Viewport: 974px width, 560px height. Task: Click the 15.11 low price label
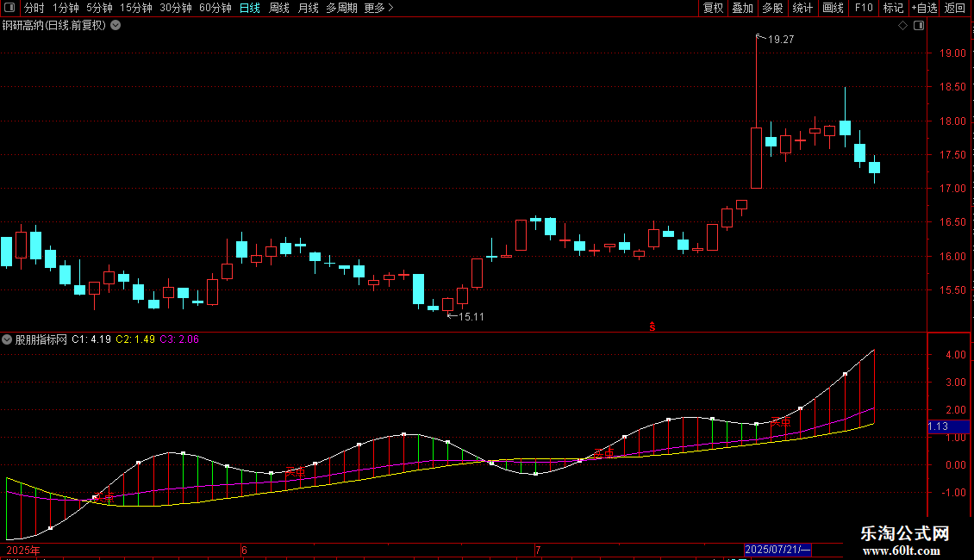pos(471,317)
